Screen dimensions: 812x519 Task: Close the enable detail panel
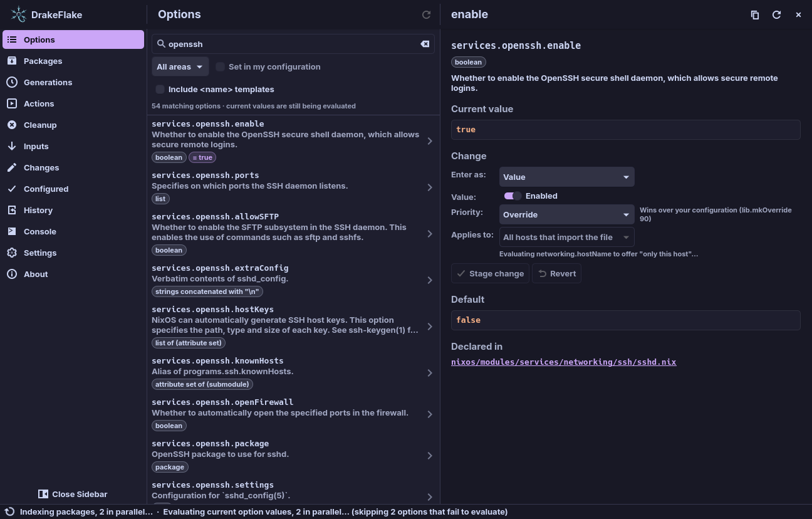tap(798, 14)
